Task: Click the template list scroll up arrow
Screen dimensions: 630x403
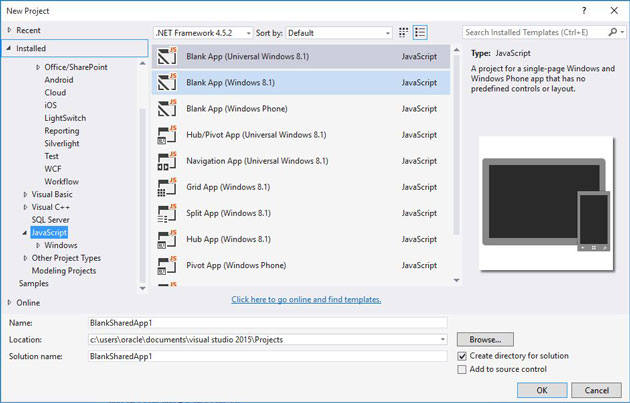Action: click(456, 50)
